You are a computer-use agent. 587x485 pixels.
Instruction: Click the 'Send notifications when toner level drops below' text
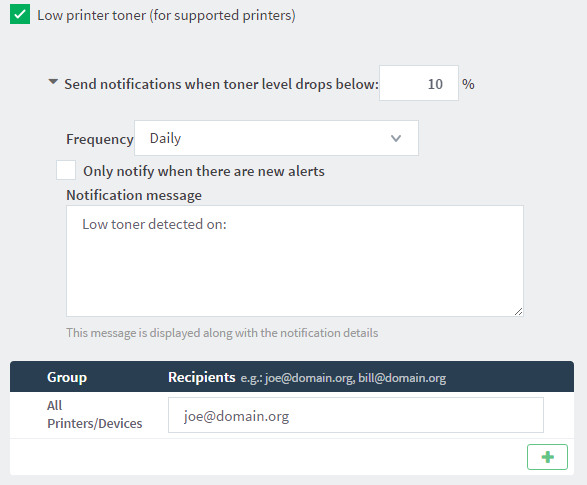222,84
